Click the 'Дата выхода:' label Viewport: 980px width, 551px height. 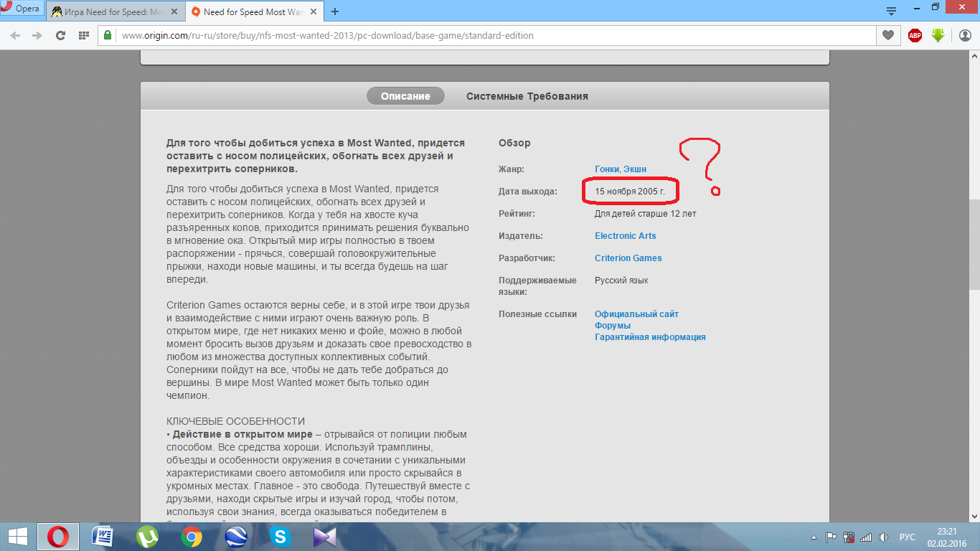click(x=528, y=192)
